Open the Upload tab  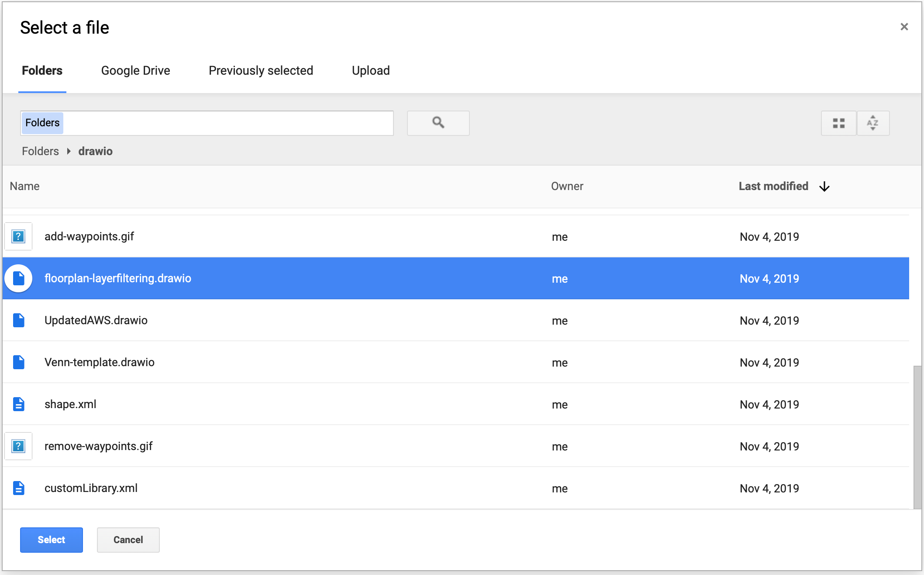370,70
